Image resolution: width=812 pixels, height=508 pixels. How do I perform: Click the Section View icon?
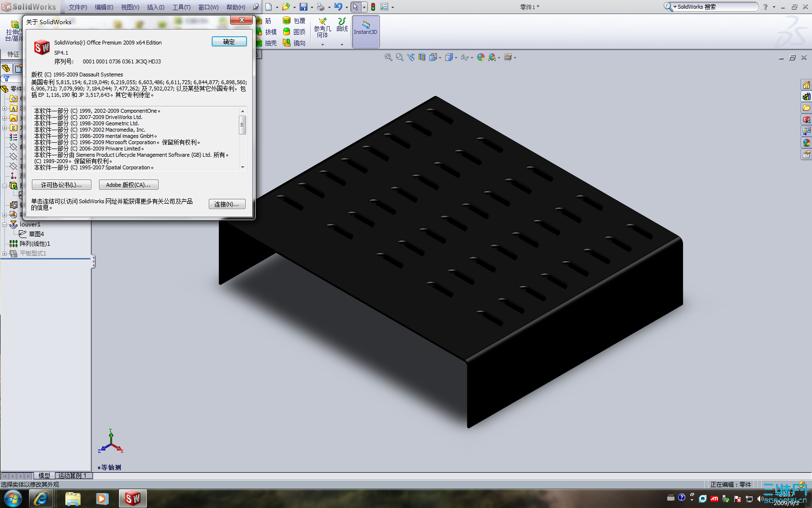coord(422,57)
